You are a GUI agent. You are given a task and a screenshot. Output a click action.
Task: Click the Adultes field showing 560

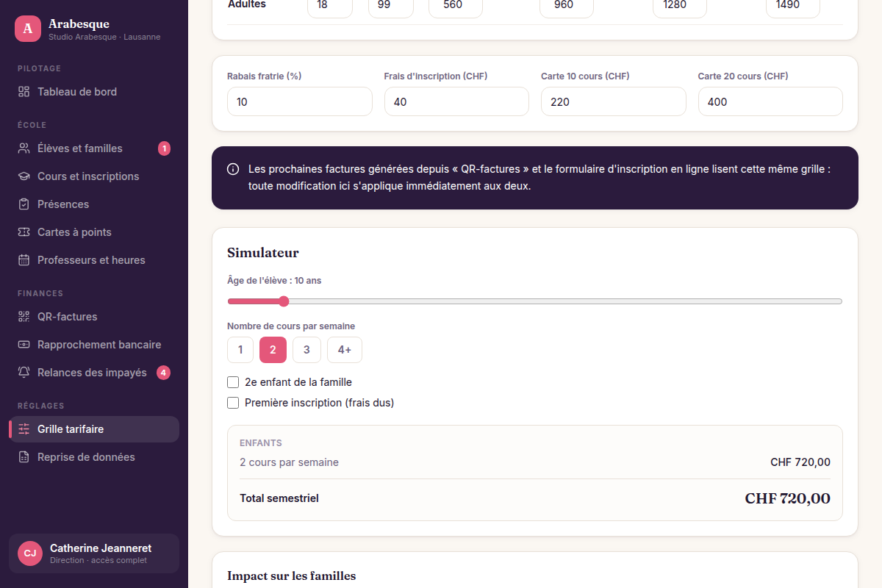click(x=456, y=7)
